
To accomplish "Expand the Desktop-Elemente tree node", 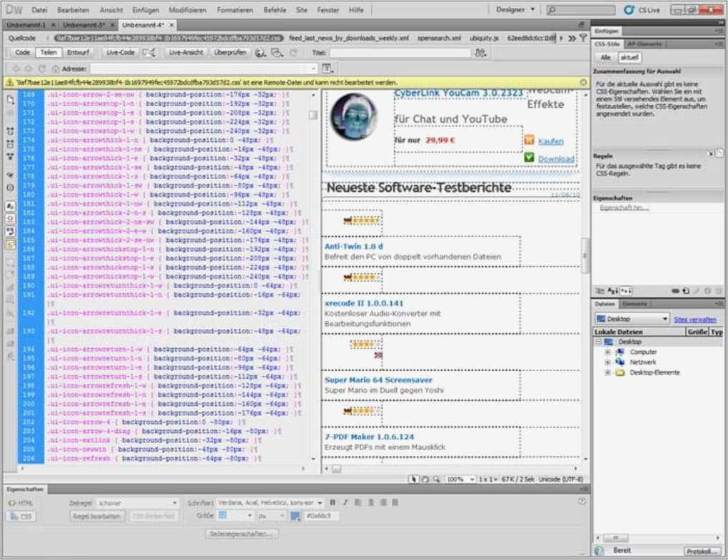I will tap(607, 372).
